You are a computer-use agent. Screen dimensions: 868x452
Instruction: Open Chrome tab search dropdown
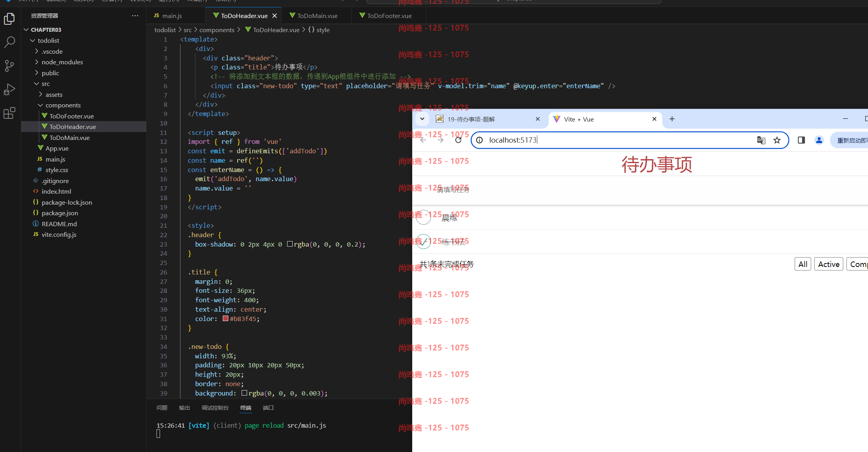[x=422, y=119]
